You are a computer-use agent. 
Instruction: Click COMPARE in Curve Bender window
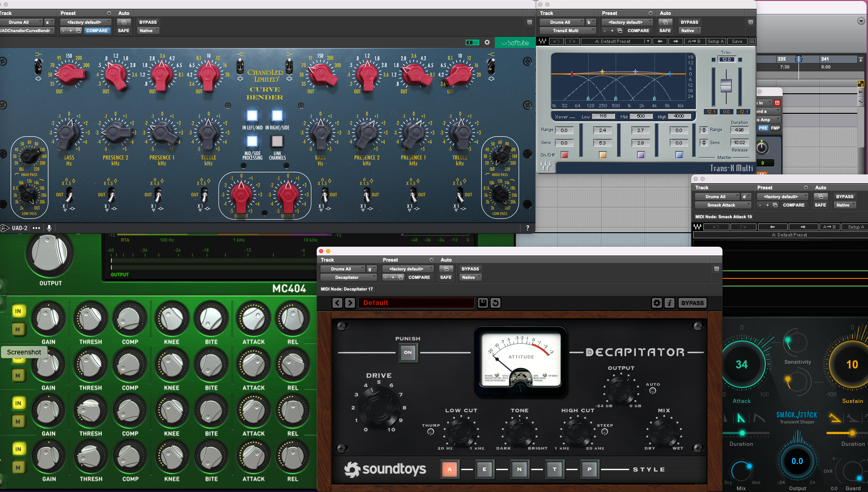click(x=97, y=30)
